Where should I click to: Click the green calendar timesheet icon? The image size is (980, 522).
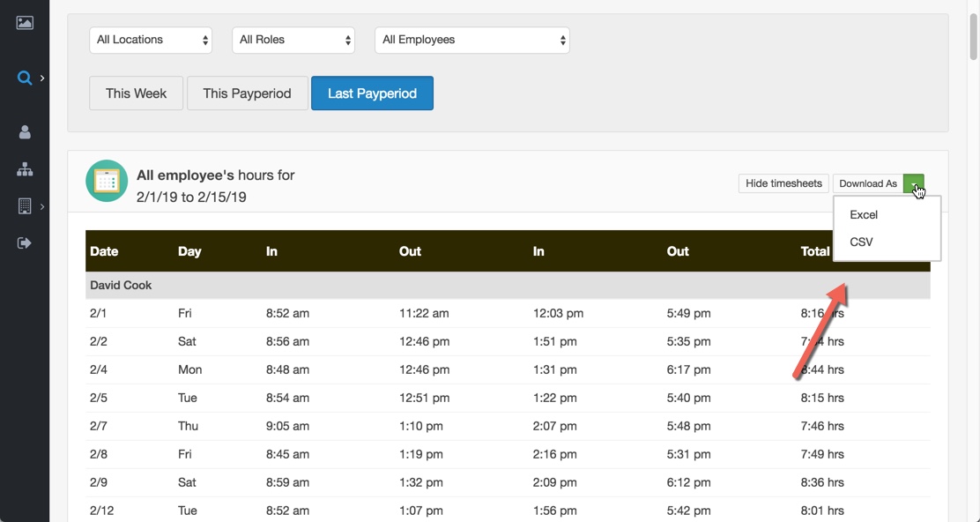(107, 181)
